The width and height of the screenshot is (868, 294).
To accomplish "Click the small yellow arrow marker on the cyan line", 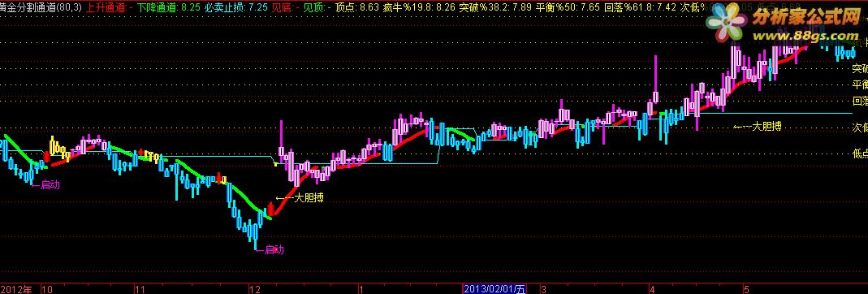I will (x=276, y=164).
